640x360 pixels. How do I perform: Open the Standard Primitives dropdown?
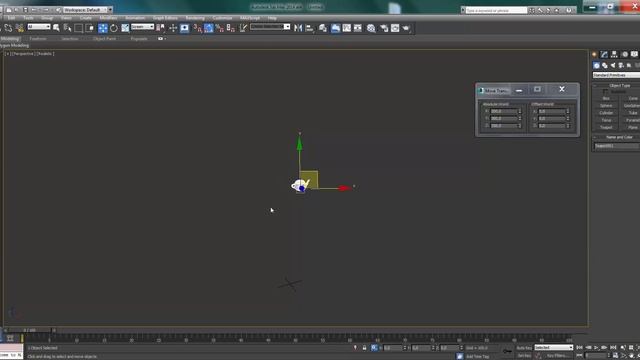tap(616, 76)
